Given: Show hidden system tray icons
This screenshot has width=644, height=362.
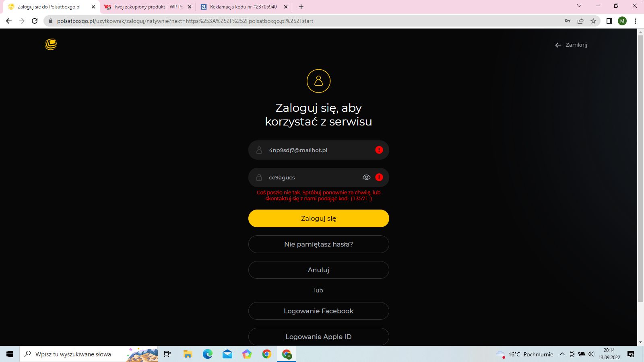Looking at the screenshot, I should click(562, 354).
